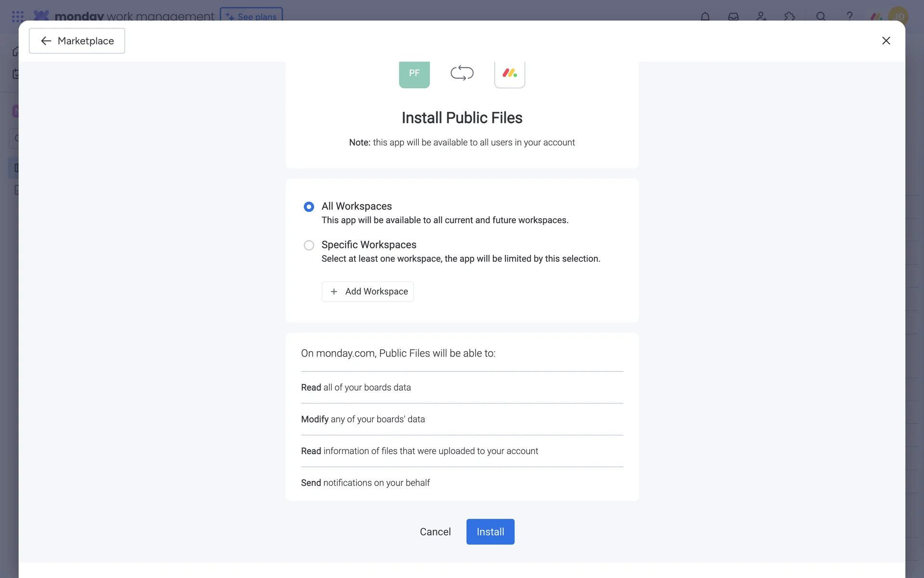The image size is (924, 578).
Task: Click the See plans button
Action: pyautogui.click(x=251, y=16)
